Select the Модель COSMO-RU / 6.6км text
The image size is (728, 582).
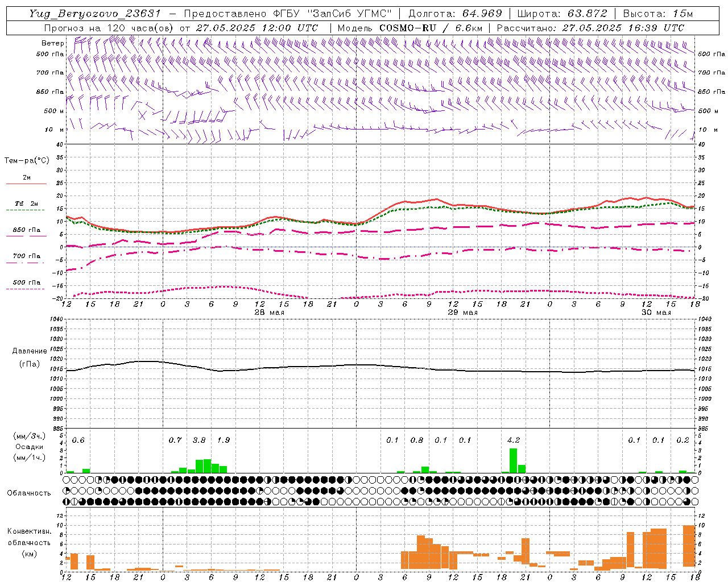(409, 28)
